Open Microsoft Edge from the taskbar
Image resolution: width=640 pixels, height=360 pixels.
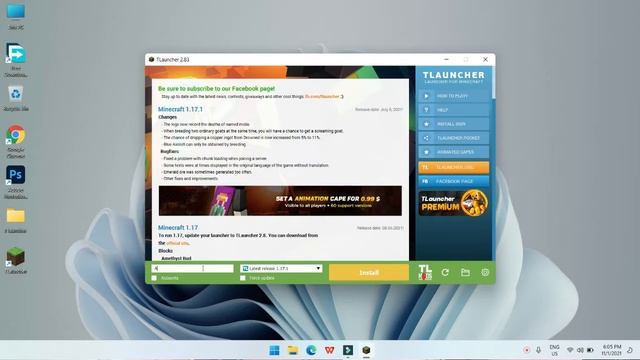(311, 350)
